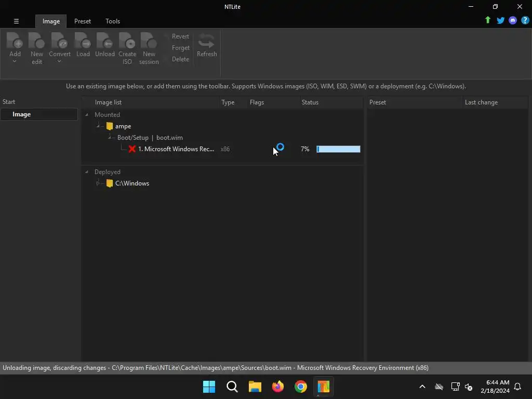The width and height of the screenshot is (532, 399).
Task: Click the cloud sync tray icon
Action: coord(439,387)
